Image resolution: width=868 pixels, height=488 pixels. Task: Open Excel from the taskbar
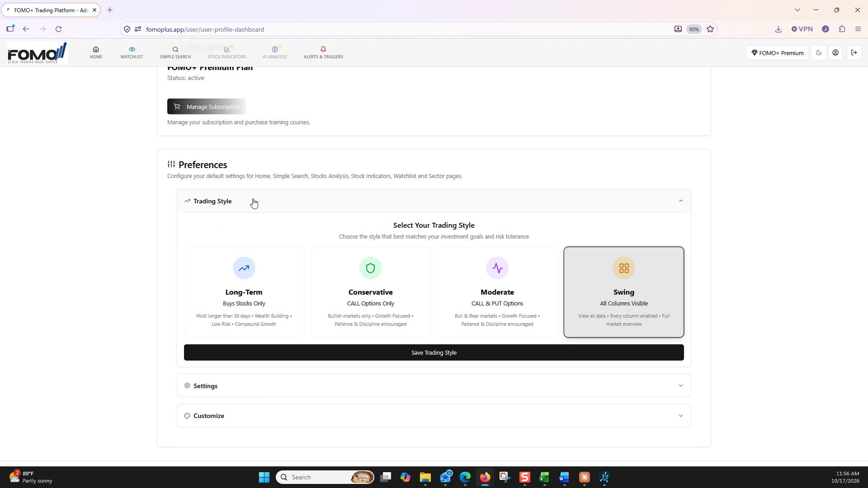[x=544, y=477]
